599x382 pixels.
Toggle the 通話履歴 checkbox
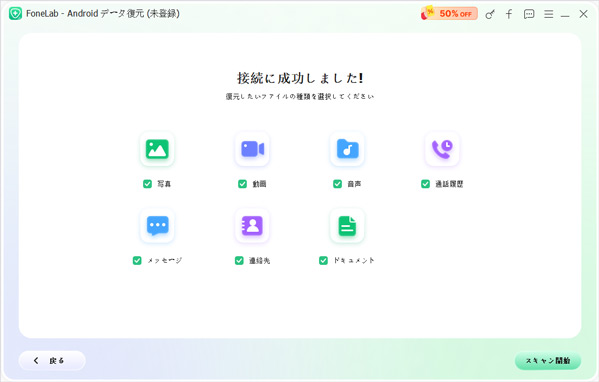point(425,184)
